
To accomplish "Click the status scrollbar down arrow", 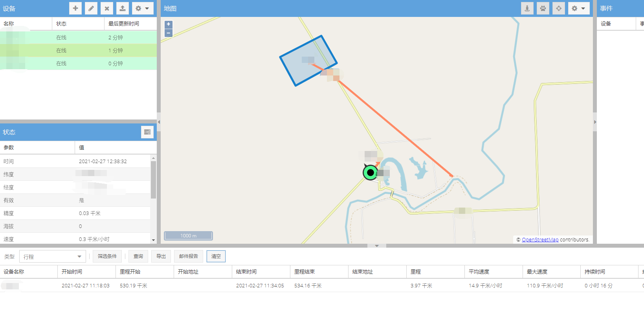I will 153,240.
